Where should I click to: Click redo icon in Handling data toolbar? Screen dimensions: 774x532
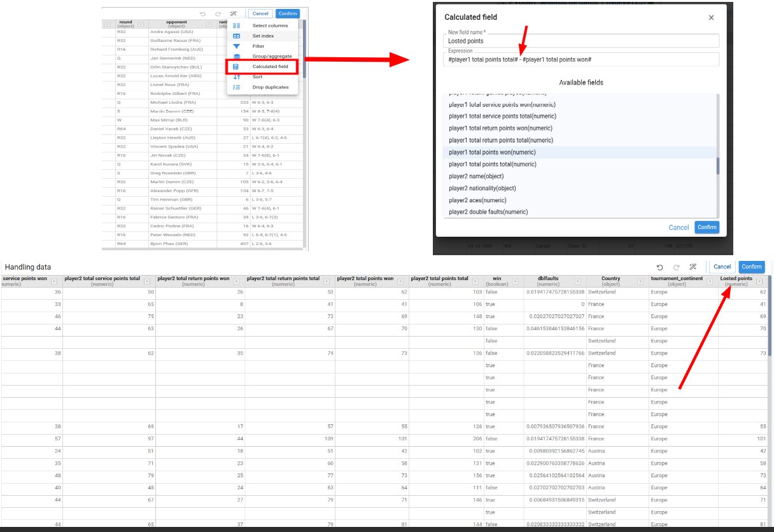click(x=677, y=267)
